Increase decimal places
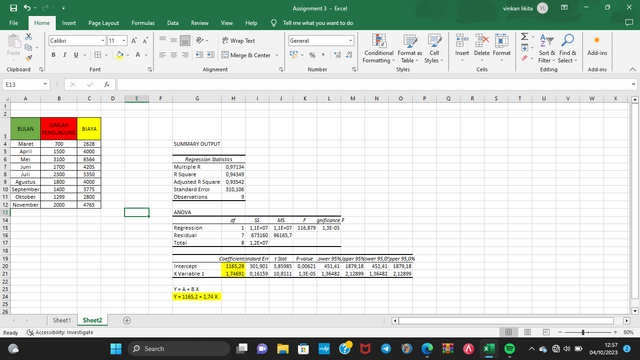Screen dimensions: 640x360 (337, 55)
